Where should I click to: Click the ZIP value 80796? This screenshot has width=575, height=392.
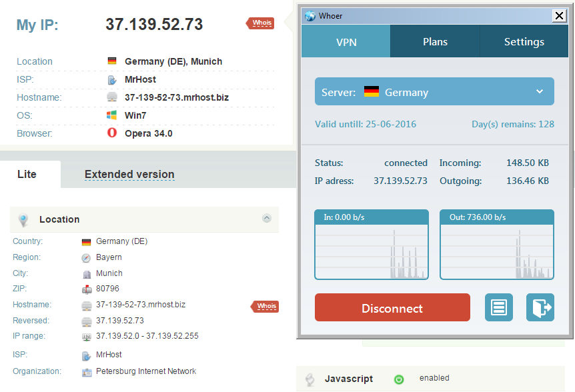(107, 289)
